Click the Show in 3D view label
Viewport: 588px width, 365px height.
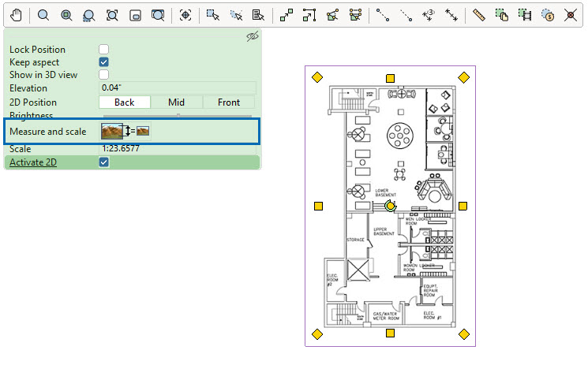coord(43,75)
